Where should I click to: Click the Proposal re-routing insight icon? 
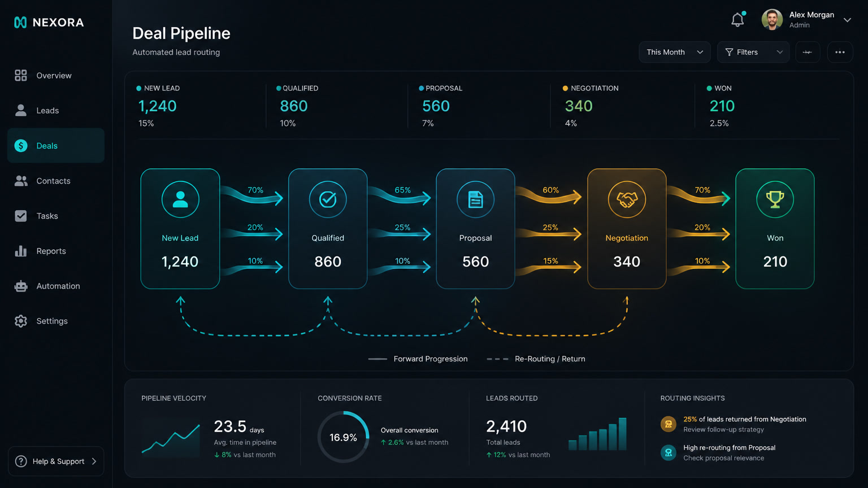point(669,452)
